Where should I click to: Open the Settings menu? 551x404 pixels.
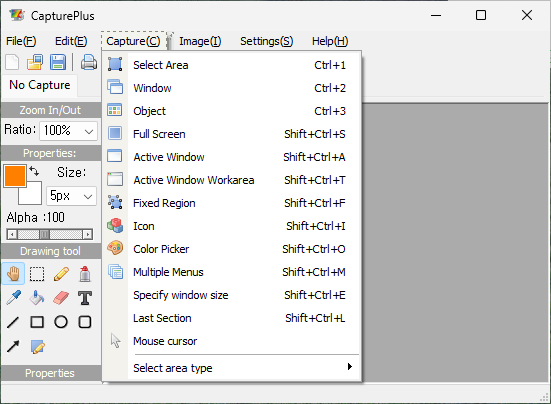(x=266, y=41)
